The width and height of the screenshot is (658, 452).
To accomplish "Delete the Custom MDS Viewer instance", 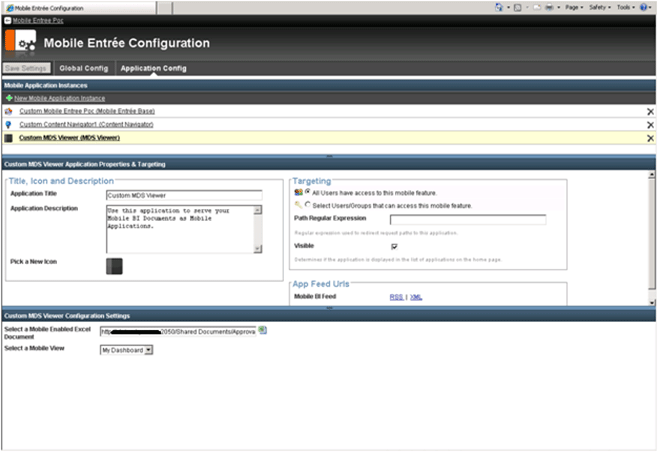I will click(x=650, y=138).
